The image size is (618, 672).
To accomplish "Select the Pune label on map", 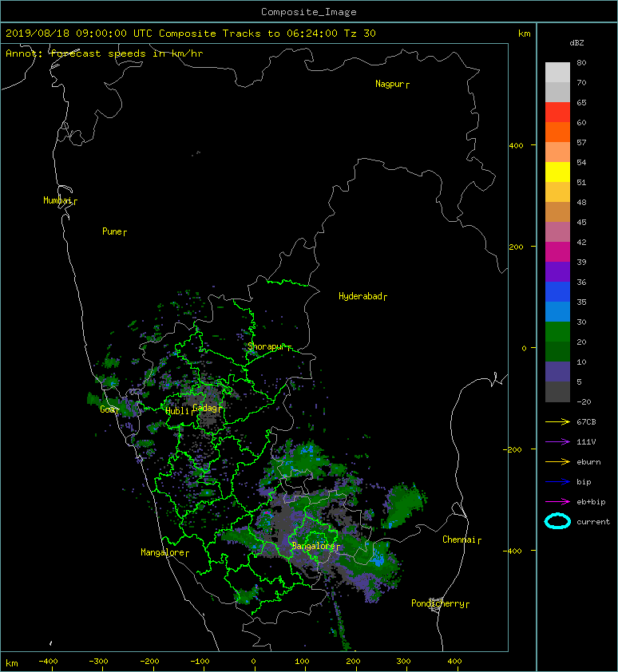I will (112, 231).
